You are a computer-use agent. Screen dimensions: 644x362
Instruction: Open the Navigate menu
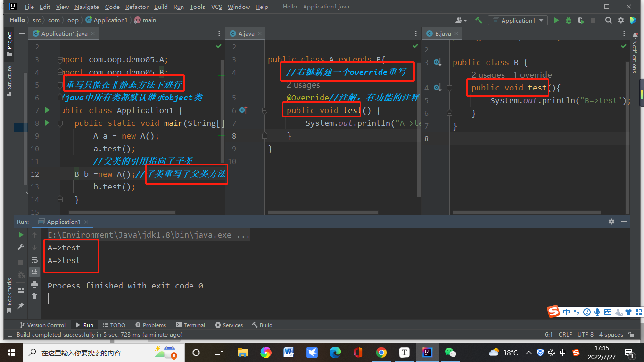point(87,7)
